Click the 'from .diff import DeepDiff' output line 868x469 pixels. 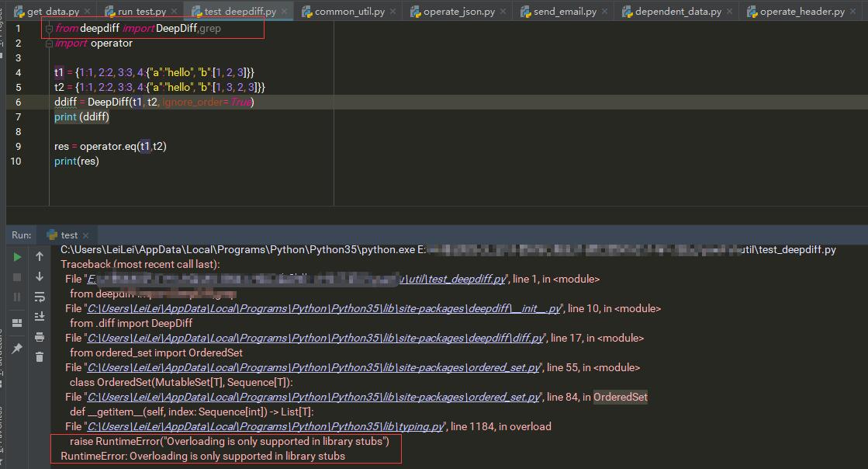(131, 323)
